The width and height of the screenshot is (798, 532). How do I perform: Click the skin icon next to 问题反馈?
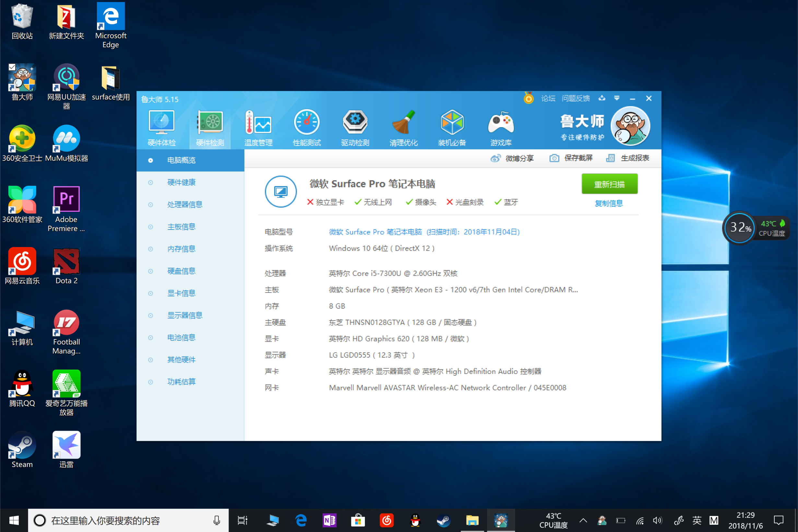coord(602,98)
